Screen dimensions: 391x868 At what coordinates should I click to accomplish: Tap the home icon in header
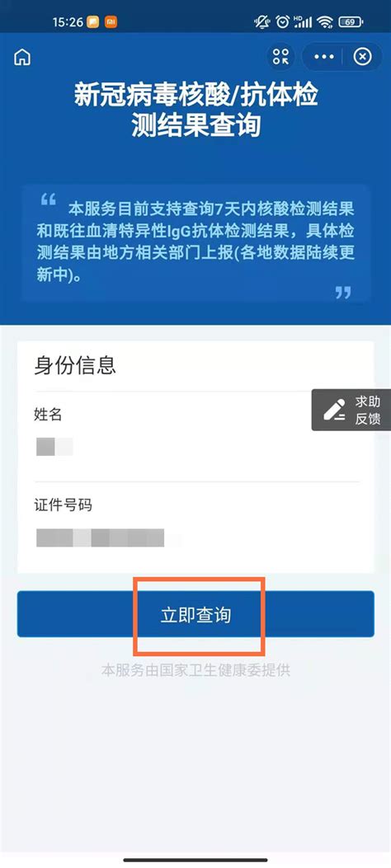(x=23, y=57)
